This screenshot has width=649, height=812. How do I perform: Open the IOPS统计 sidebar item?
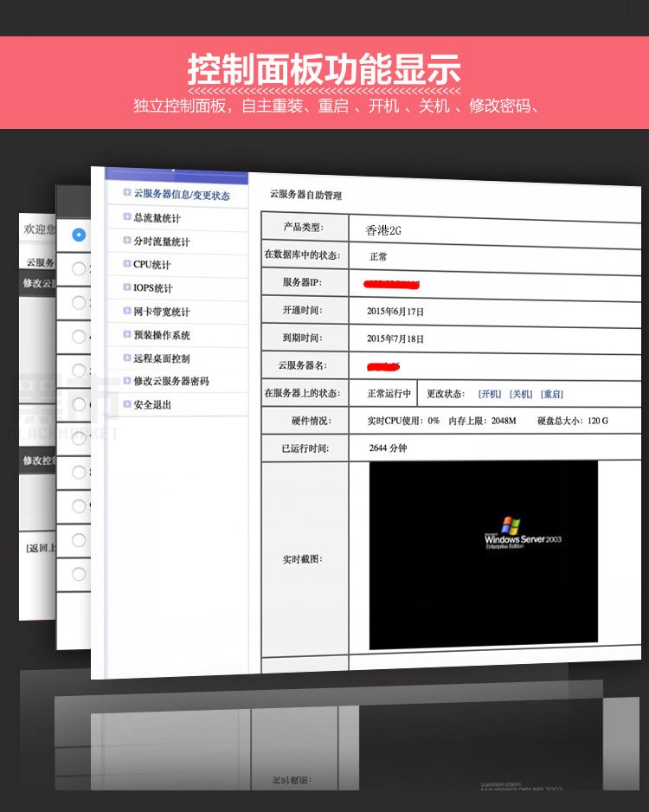[152, 288]
